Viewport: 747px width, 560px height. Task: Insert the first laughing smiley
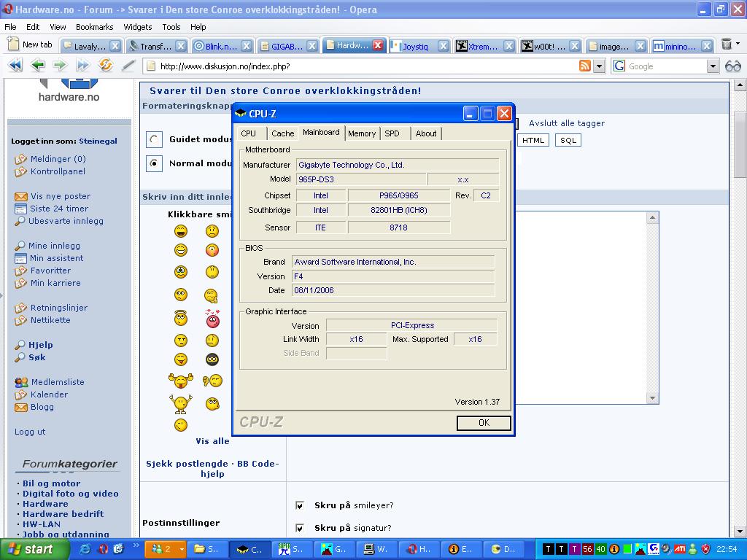(181, 231)
